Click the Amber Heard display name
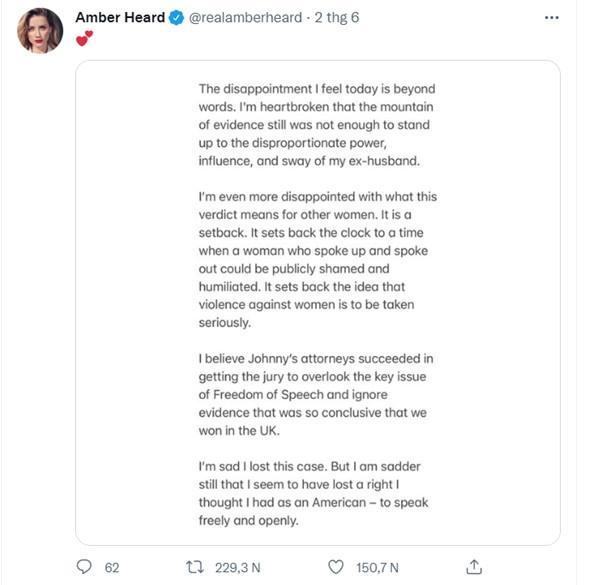This screenshot has width=600, height=585. [x=120, y=18]
